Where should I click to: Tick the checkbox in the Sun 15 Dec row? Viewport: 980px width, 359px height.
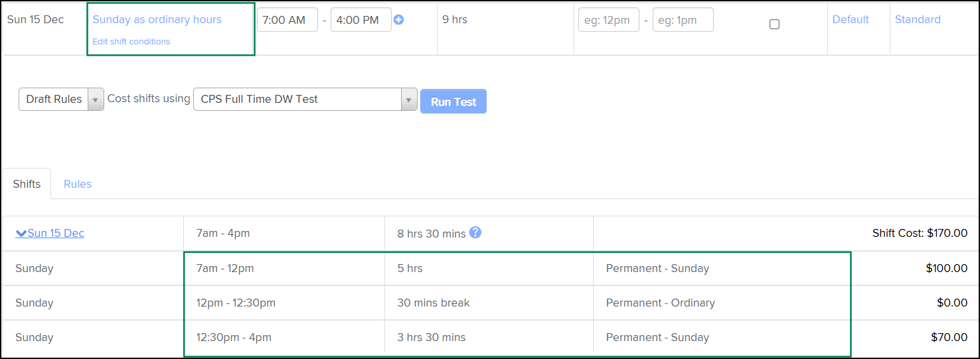774,25
